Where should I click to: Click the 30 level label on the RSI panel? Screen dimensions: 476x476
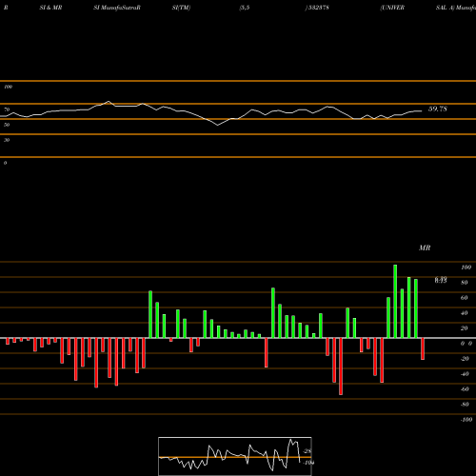(x=7, y=140)
